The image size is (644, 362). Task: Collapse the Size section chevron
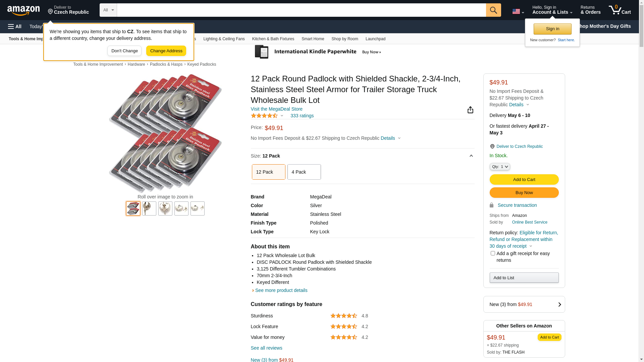[x=471, y=156]
